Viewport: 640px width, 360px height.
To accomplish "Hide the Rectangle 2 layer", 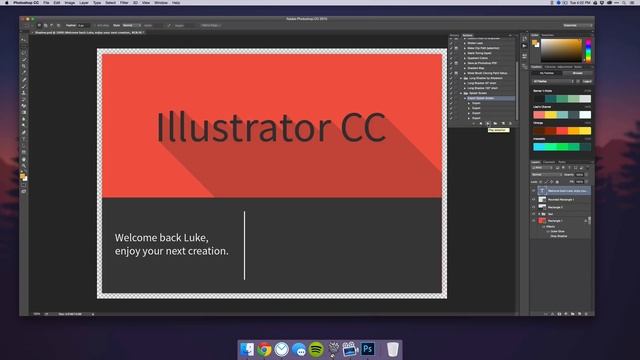I will [x=533, y=207].
